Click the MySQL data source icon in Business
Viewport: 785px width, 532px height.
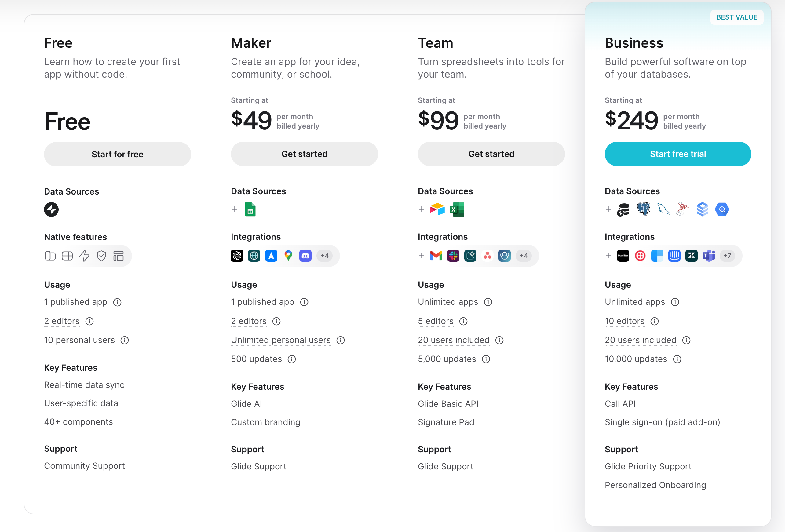click(x=663, y=210)
